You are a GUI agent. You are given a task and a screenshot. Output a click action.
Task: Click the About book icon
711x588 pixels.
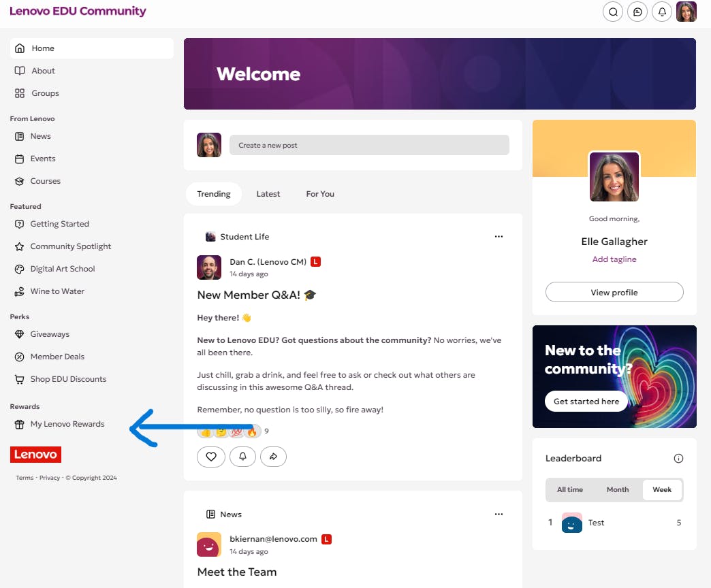(20, 71)
